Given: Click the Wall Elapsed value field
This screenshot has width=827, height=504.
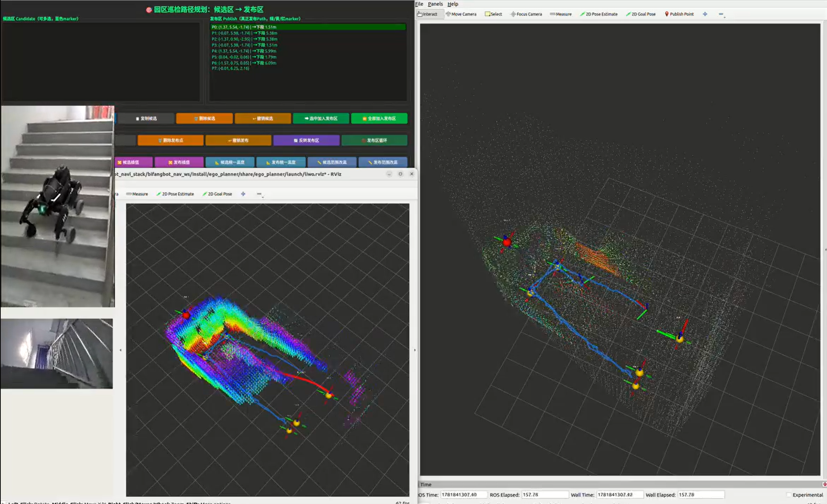Looking at the screenshot, I should 701,495.
